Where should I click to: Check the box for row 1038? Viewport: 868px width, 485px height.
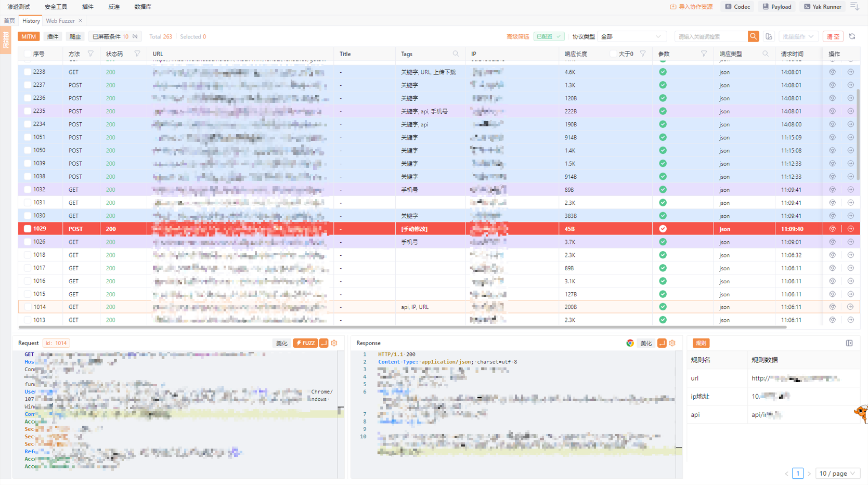coord(28,177)
